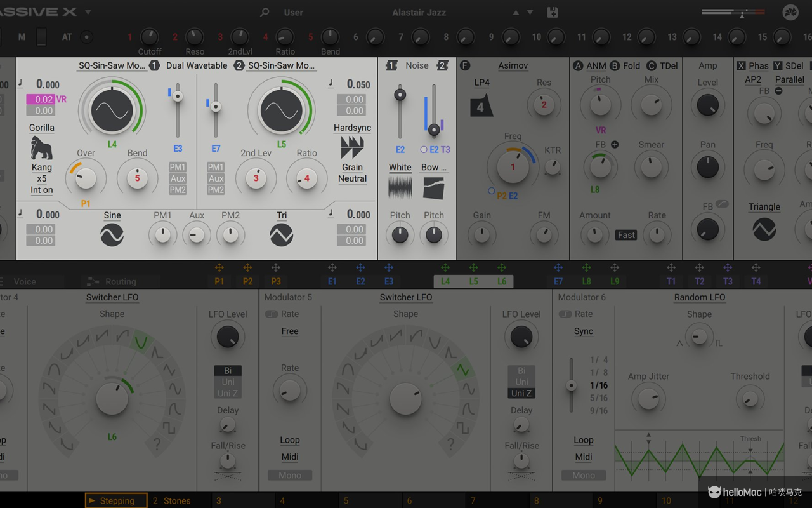Select the L4 modulator tab
This screenshot has width=812, height=508.
point(445,281)
